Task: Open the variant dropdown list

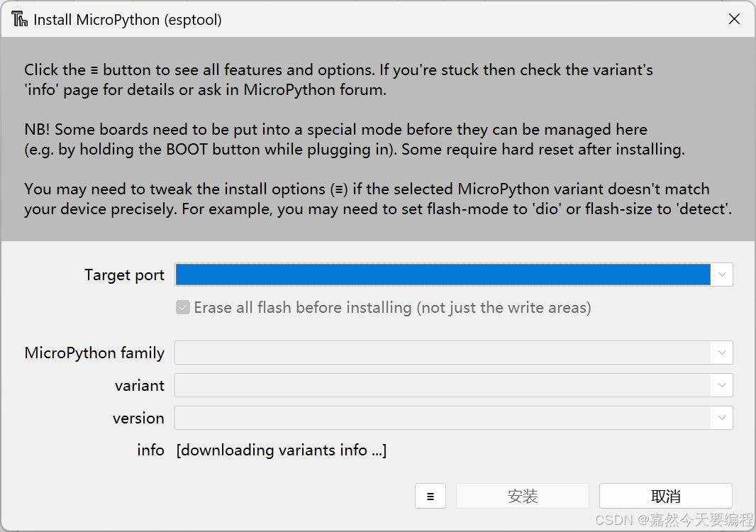Action: click(722, 385)
